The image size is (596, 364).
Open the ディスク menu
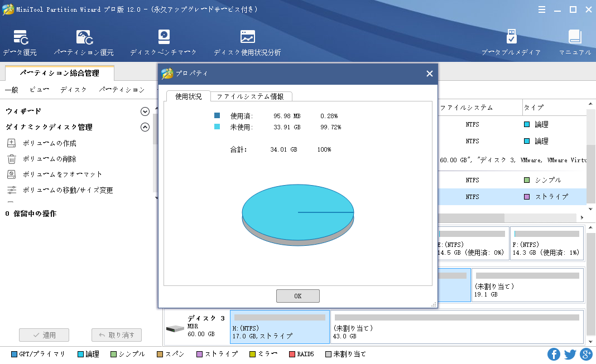[73, 90]
